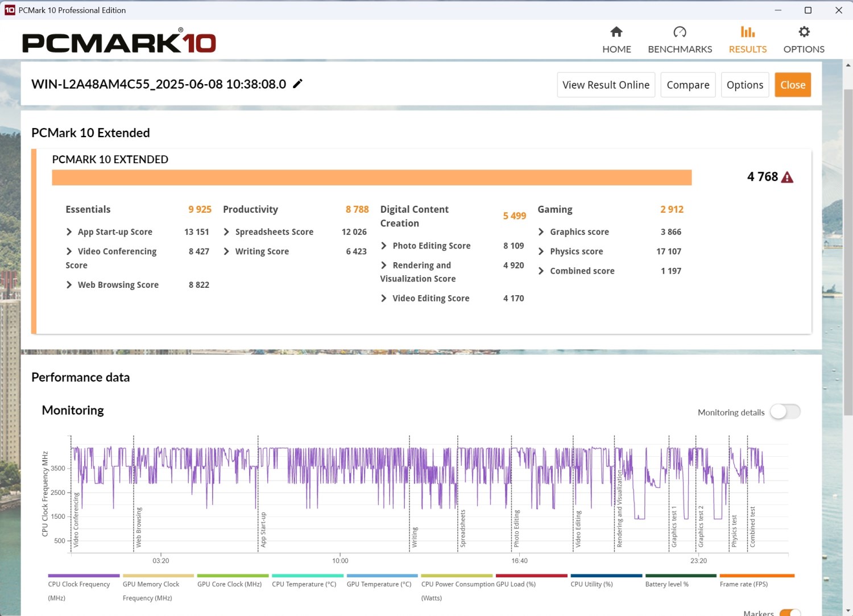Image resolution: width=853 pixels, height=616 pixels.
Task: Click the orange Close button
Action: point(793,85)
